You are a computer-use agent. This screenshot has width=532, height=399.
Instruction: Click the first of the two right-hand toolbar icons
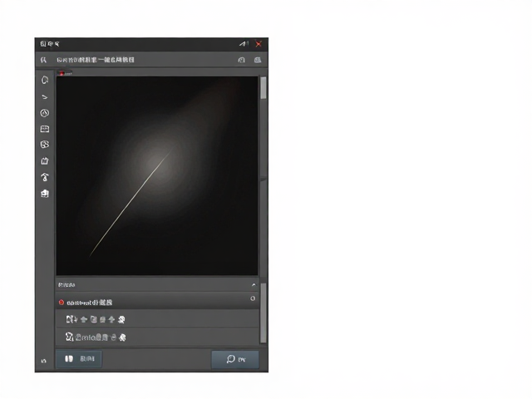241,60
